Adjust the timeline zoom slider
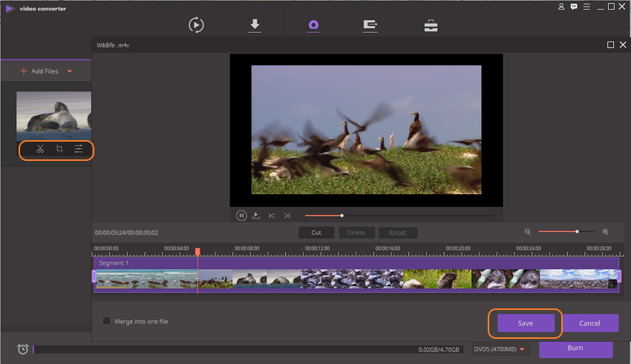Image resolution: width=631 pixels, height=364 pixels. tap(577, 232)
